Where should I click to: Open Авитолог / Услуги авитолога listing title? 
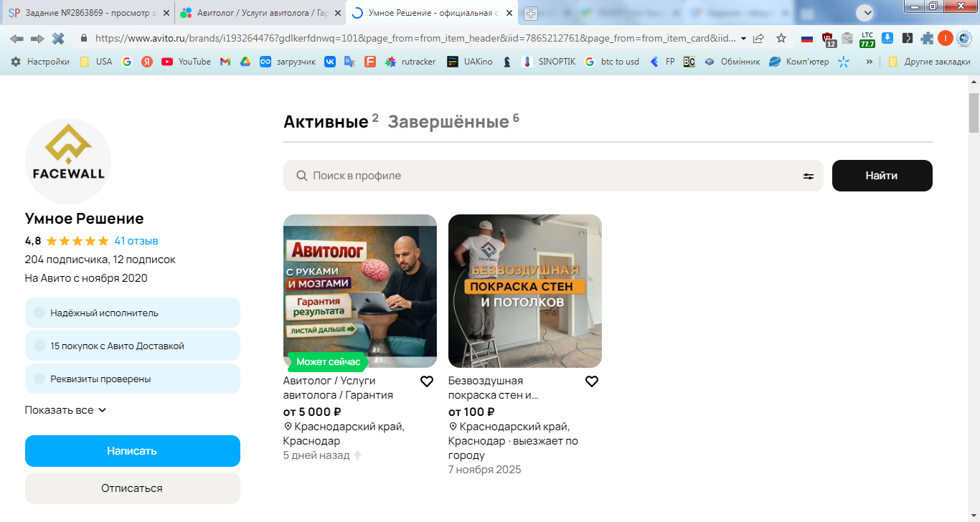pos(338,388)
